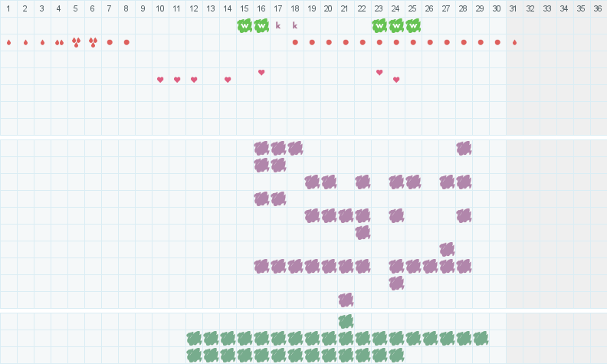
Task: Click the lone green scribble on day 21
Action: [x=346, y=321]
